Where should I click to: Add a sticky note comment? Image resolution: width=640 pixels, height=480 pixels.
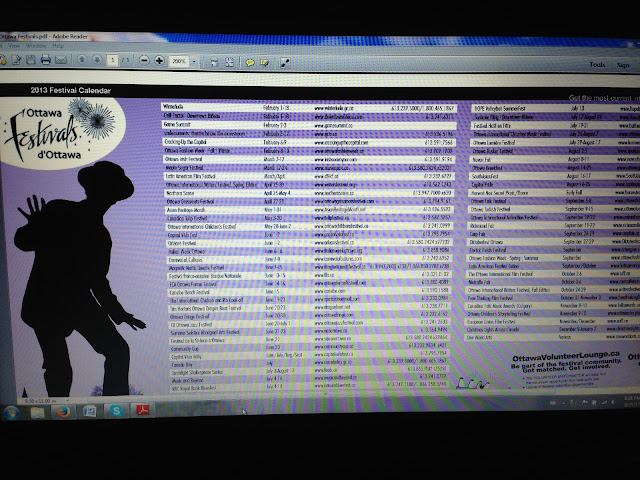(x=250, y=62)
